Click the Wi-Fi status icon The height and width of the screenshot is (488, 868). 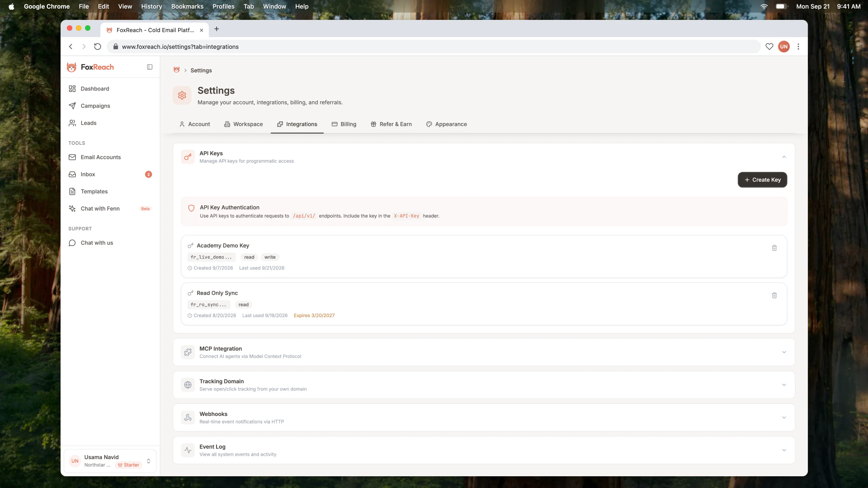pos(764,6)
